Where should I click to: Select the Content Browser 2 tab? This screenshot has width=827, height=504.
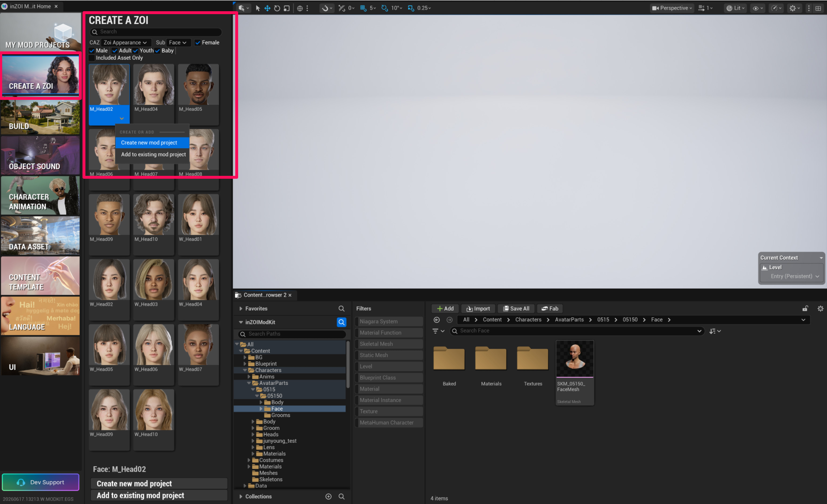coord(265,295)
